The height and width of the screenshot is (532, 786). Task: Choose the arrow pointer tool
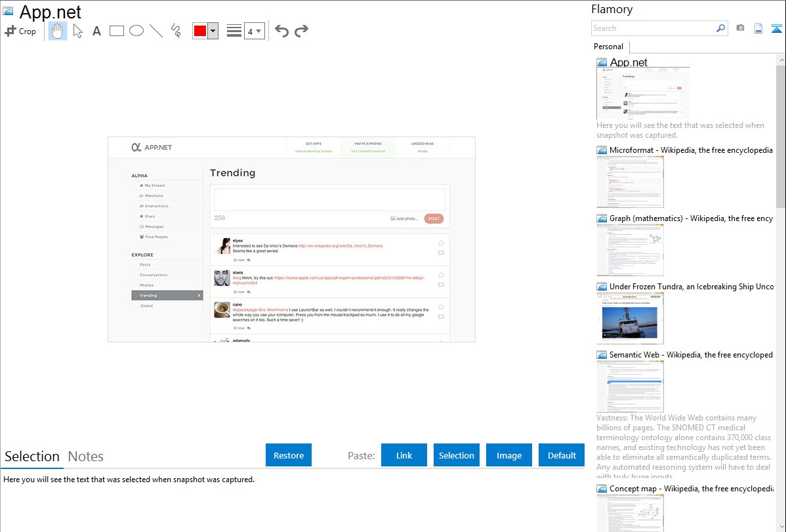coord(77,31)
